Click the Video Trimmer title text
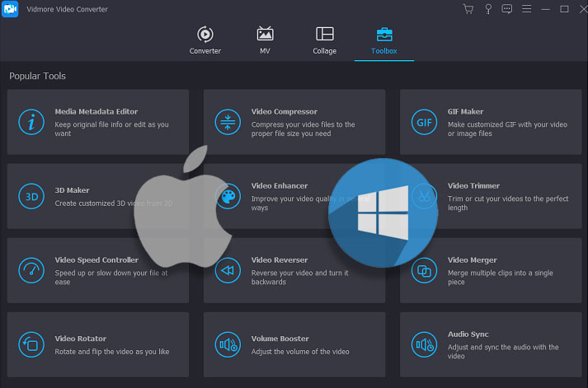Image resolution: width=588 pixels, height=388 pixels. coord(473,186)
